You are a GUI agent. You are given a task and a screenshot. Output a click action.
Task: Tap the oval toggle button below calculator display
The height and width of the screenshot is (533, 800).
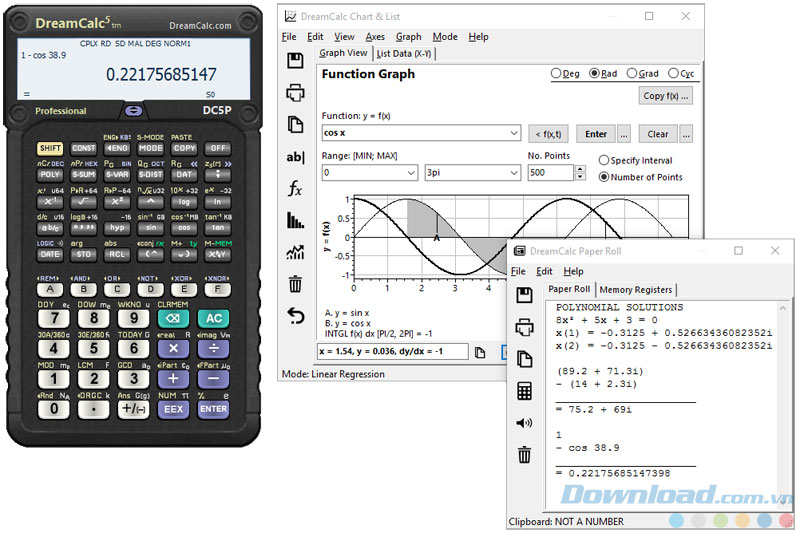[x=134, y=111]
